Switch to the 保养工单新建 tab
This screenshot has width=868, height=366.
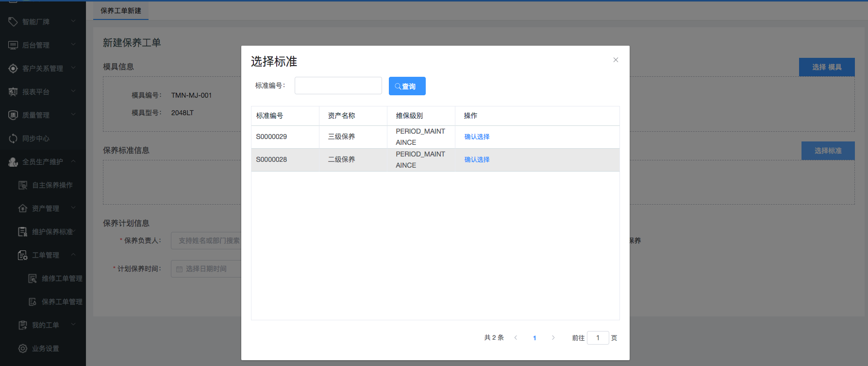(x=121, y=11)
